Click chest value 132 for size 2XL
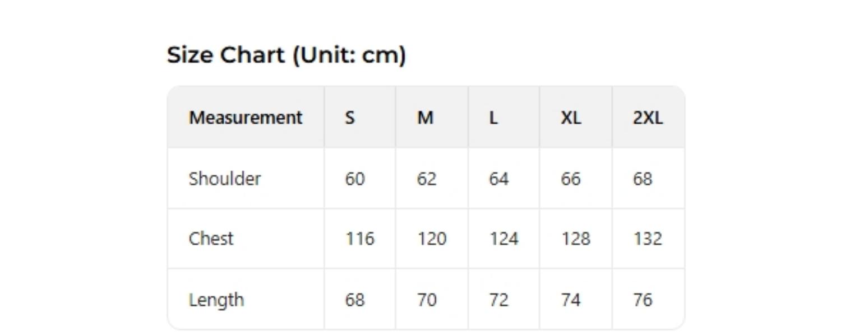868x336 pixels. pyautogui.click(x=648, y=239)
